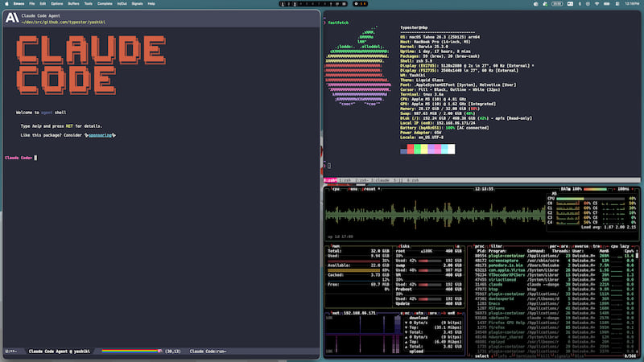Click the battery icon in menu bar
This screenshot has height=362, width=644.
pyautogui.click(x=607, y=4)
